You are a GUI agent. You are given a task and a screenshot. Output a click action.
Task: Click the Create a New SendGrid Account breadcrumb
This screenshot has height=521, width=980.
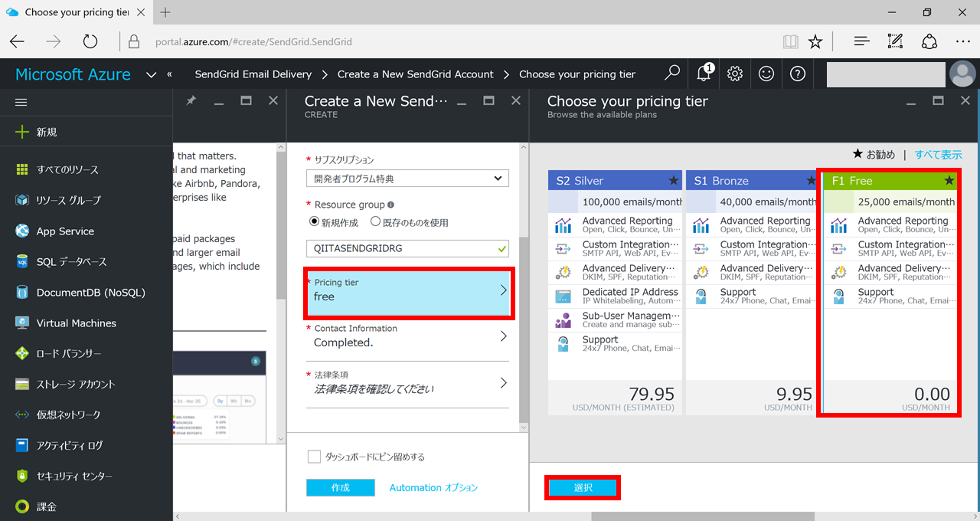coord(416,74)
